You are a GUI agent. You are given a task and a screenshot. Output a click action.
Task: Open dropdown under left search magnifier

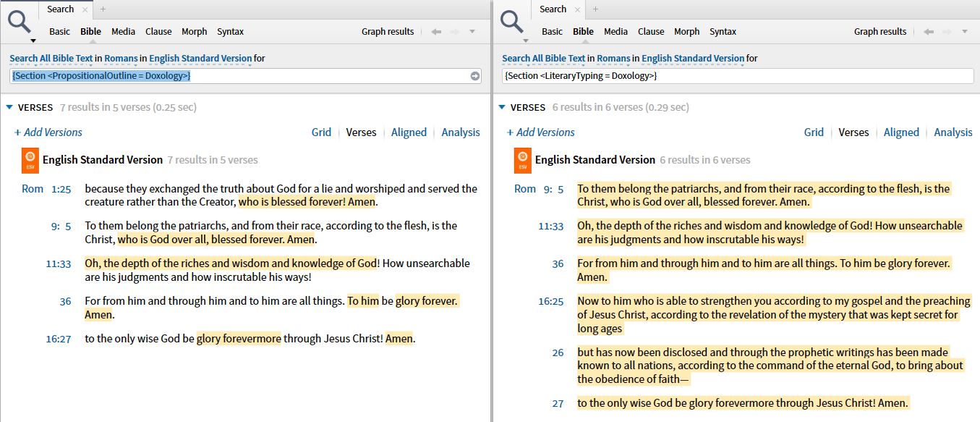point(33,41)
